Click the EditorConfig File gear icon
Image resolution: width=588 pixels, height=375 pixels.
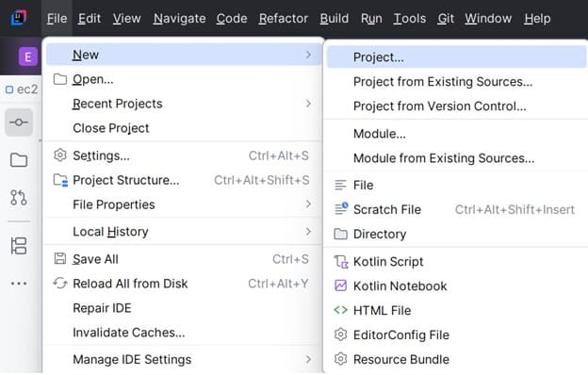tap(340, 334)
